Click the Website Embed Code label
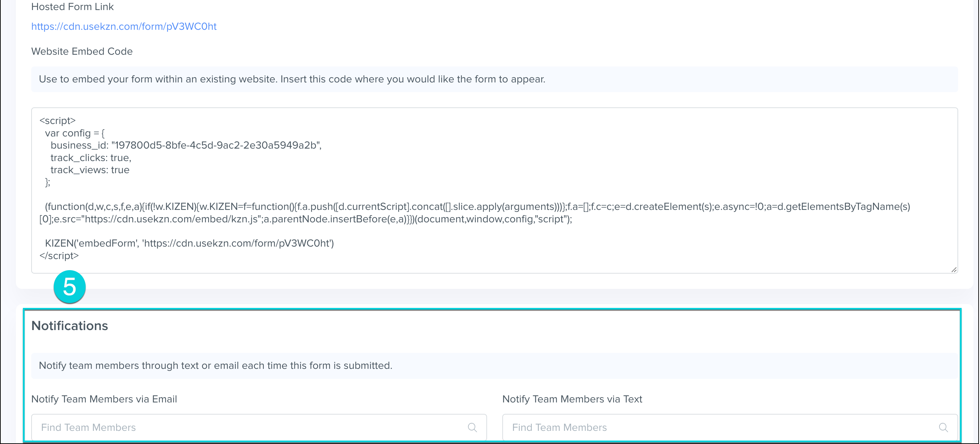 click(x=82, y=51)
